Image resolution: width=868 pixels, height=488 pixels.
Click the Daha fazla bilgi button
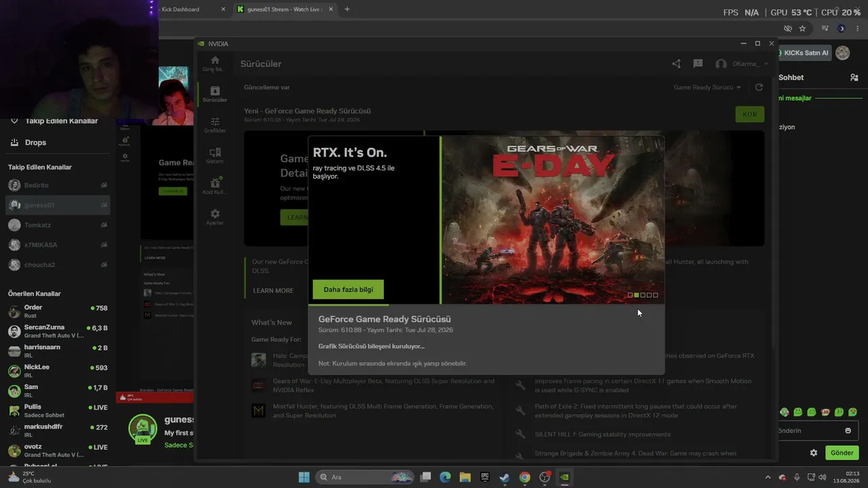tap(348, 289)
